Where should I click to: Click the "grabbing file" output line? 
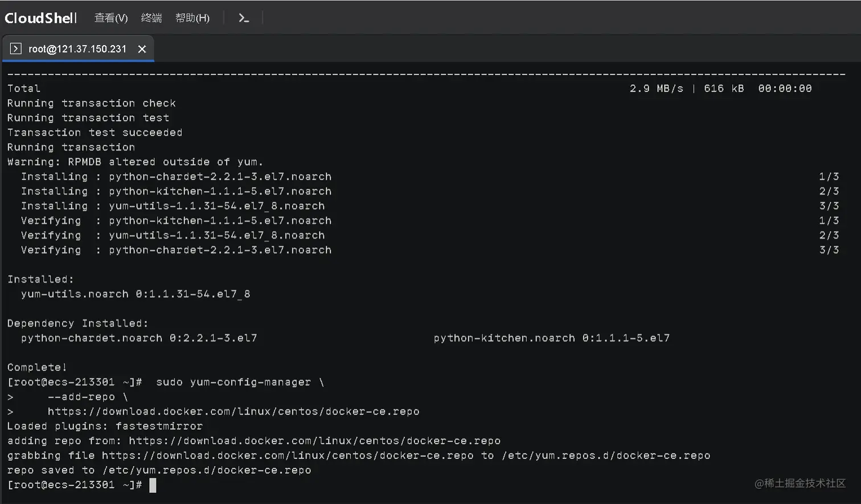coord(359,456)
